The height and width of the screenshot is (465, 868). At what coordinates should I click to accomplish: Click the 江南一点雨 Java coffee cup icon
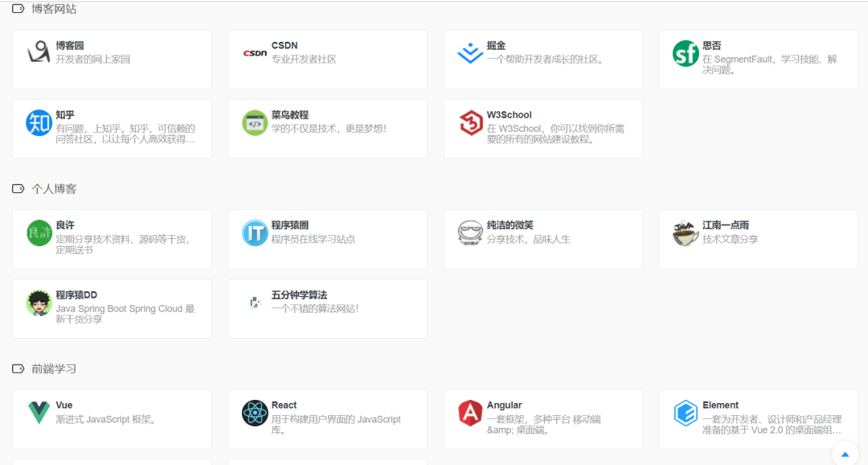tap(686, 232)
